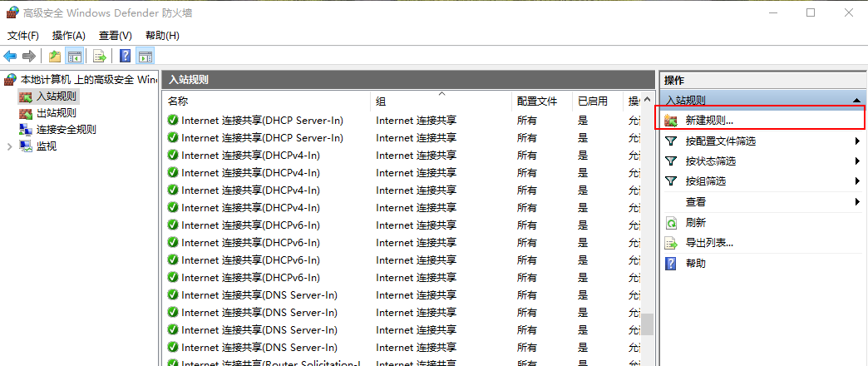This screenshot has height=366, width=868.
Task: Click the Up one level folder icon
Action: 54,56
